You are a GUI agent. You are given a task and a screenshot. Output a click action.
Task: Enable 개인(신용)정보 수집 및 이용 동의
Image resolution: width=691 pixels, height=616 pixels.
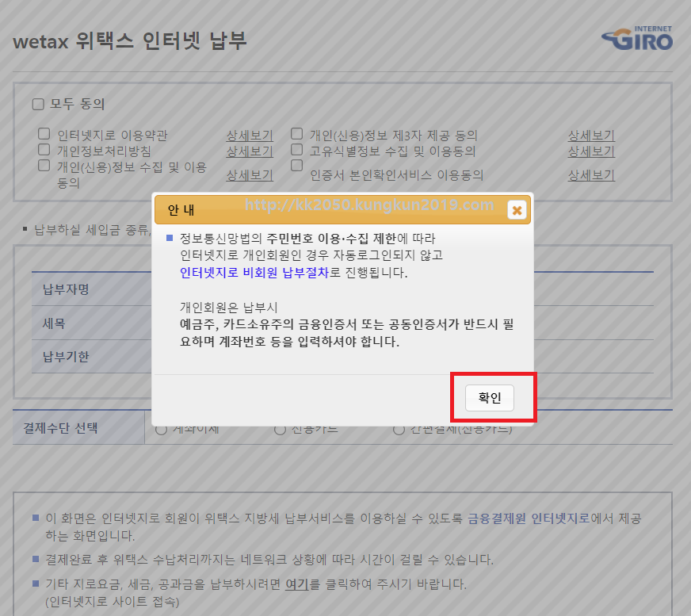pos(44,166)
